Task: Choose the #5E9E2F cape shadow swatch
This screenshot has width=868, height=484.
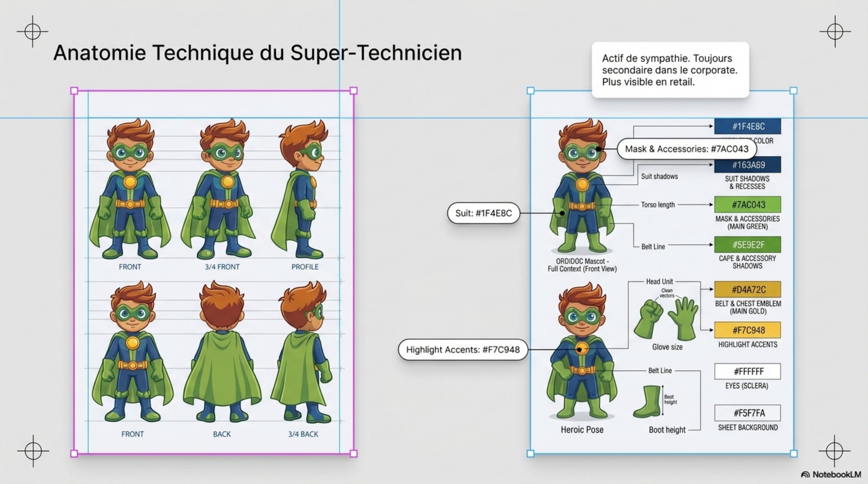Action: point(747,245)
